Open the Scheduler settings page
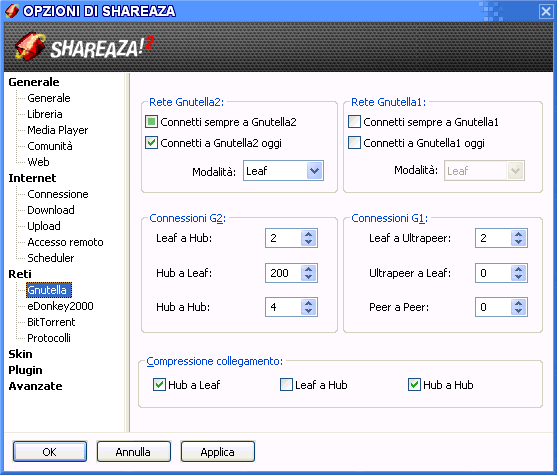Image resolution: width=557 pixels, height=475 pixels. [x=50, y=258]
